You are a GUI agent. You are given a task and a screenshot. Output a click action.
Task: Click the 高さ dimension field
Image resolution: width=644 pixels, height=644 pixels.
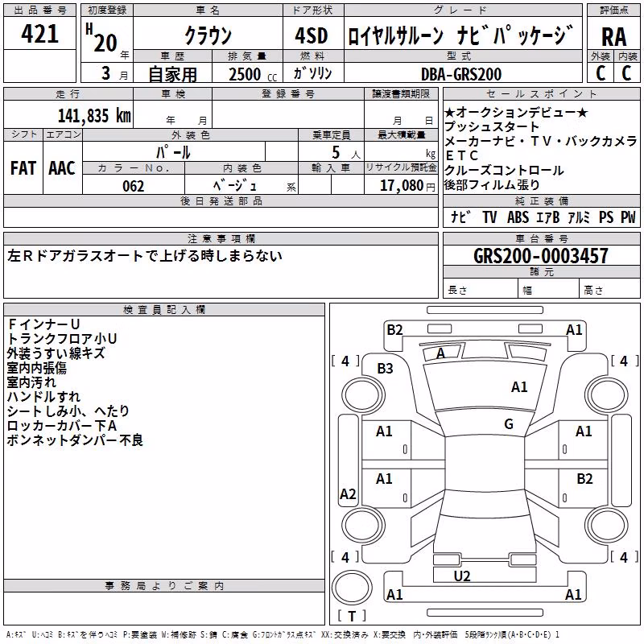point(609,290)
